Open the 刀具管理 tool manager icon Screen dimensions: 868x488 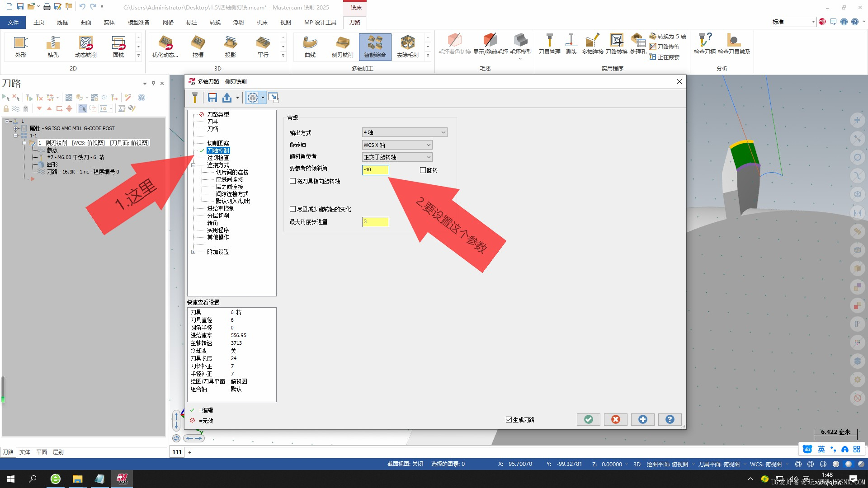click(550, 44)
